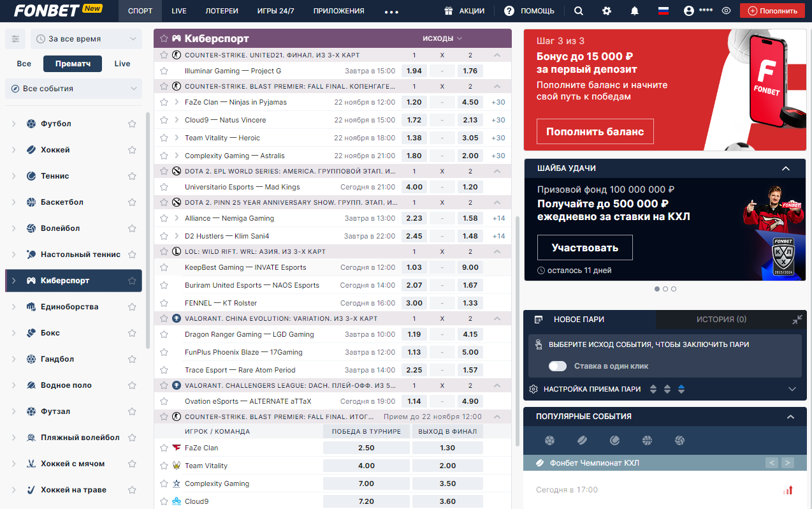Switch to История (0) tab
The image size is (812, 509).
(721, 320)
